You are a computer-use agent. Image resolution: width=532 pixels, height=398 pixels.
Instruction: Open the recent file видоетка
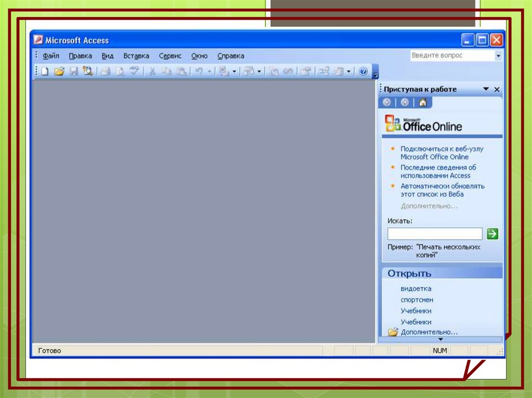(416, 289)
